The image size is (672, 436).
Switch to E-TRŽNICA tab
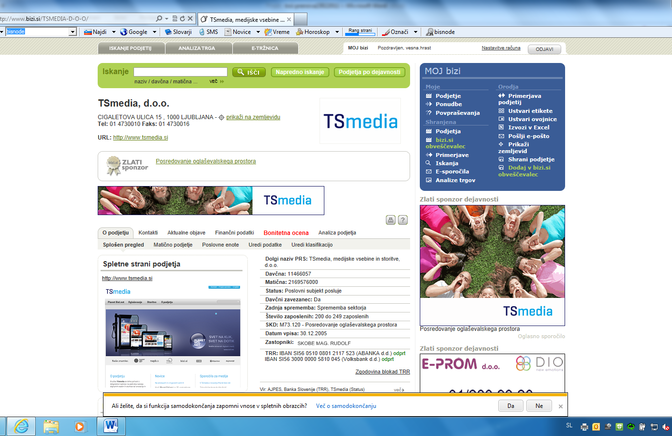265,48
